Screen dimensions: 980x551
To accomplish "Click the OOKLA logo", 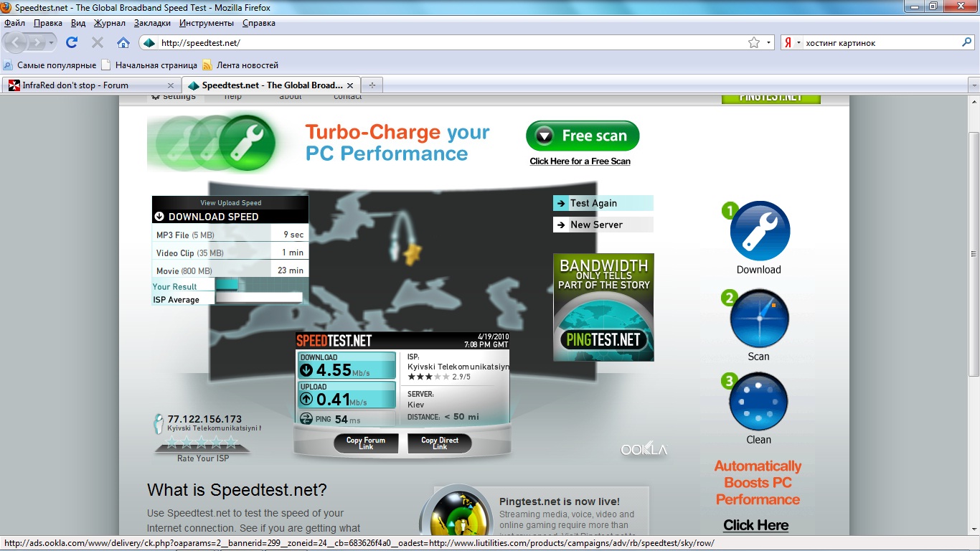I will (644, 450).
